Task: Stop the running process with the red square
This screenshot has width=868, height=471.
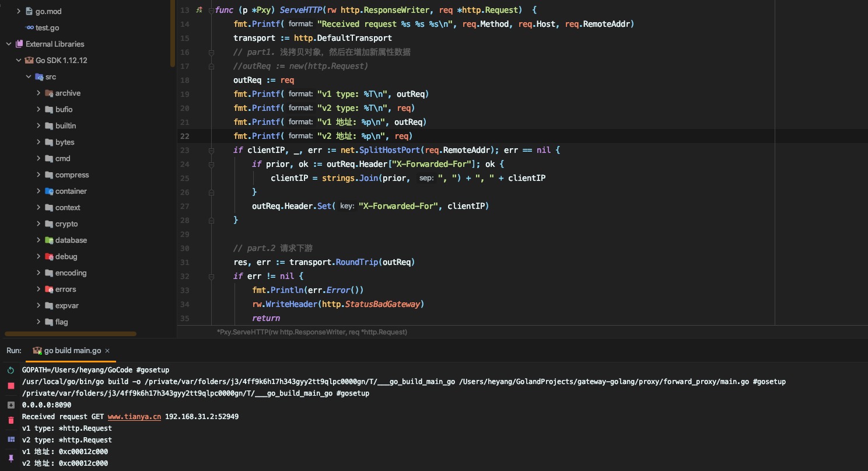Action: (x=11, y=386)
